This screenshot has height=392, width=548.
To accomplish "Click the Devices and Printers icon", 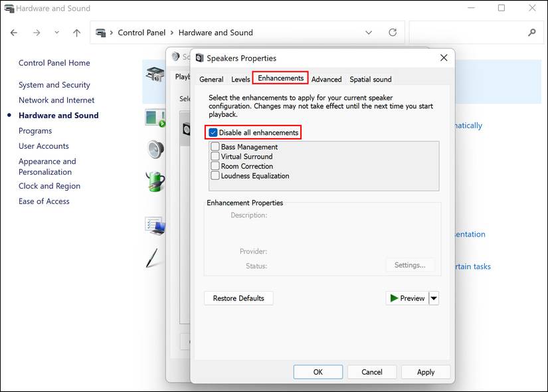I will tap(155, 74).
